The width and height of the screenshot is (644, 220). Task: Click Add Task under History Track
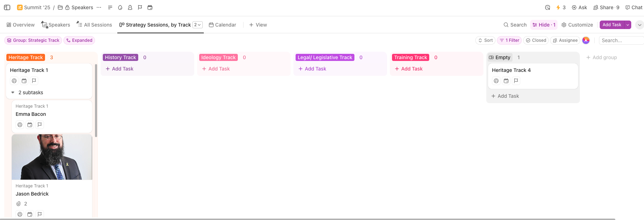119,69
